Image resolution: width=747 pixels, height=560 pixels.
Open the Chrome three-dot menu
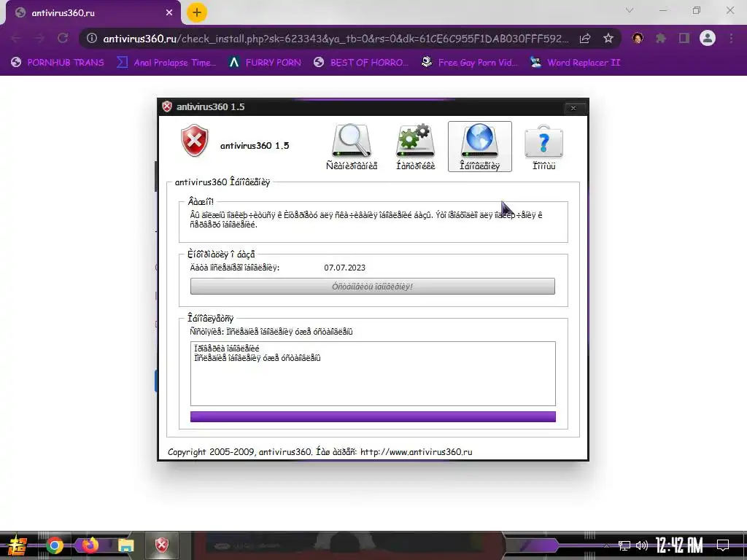pyautogui.click(x=731, y=38)
